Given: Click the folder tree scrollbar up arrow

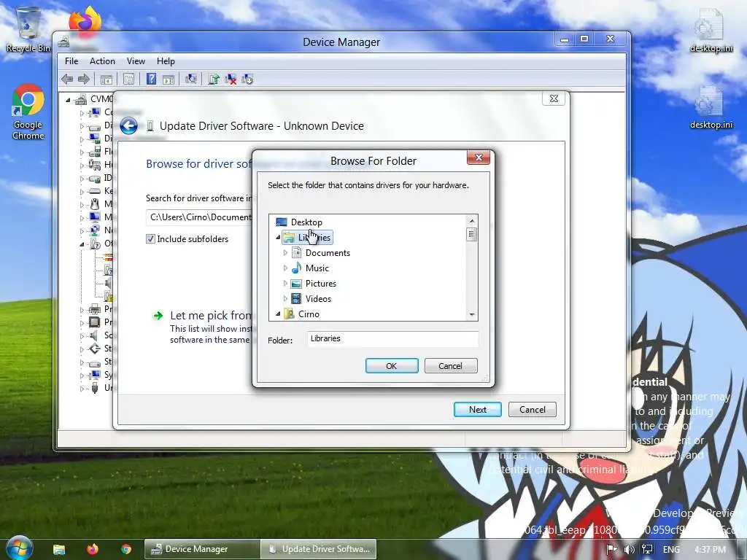Looking at the screenshot, I should [472, 221].
